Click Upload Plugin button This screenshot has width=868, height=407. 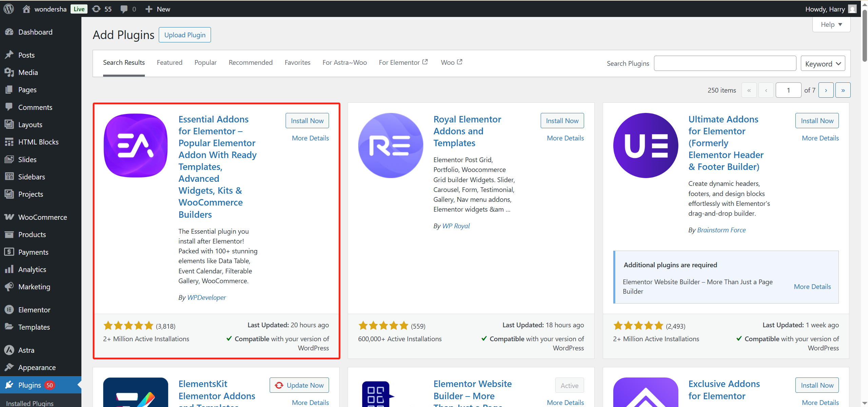pyautogui.click(x=185, y=35)
